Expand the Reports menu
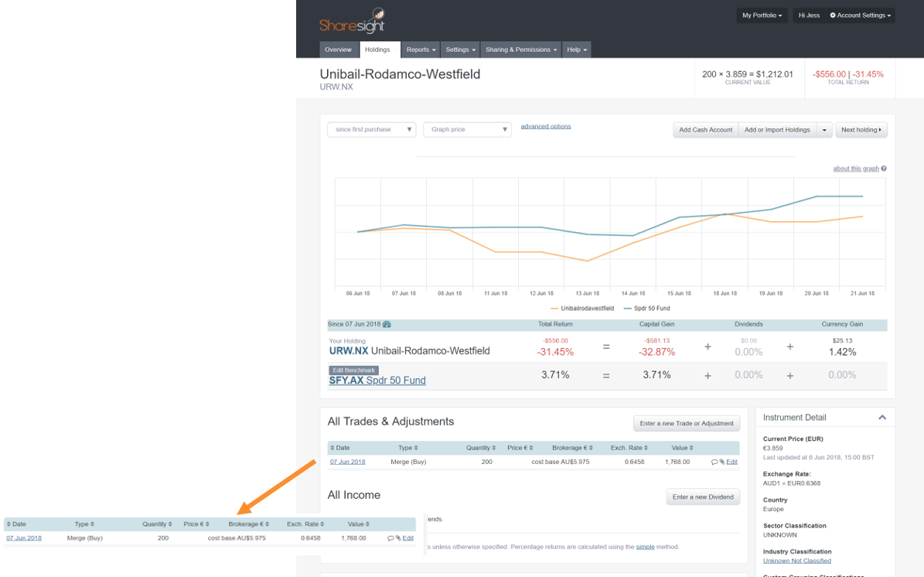 click(421, 50)
